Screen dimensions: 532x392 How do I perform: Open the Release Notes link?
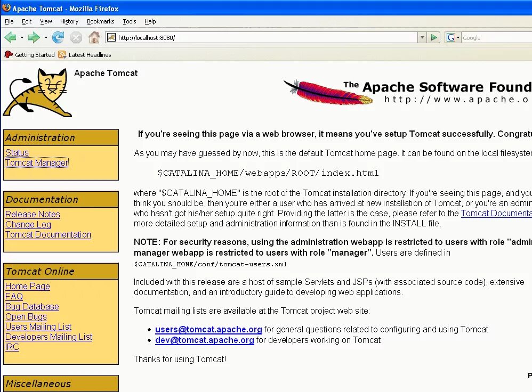(x=33, y=214)
